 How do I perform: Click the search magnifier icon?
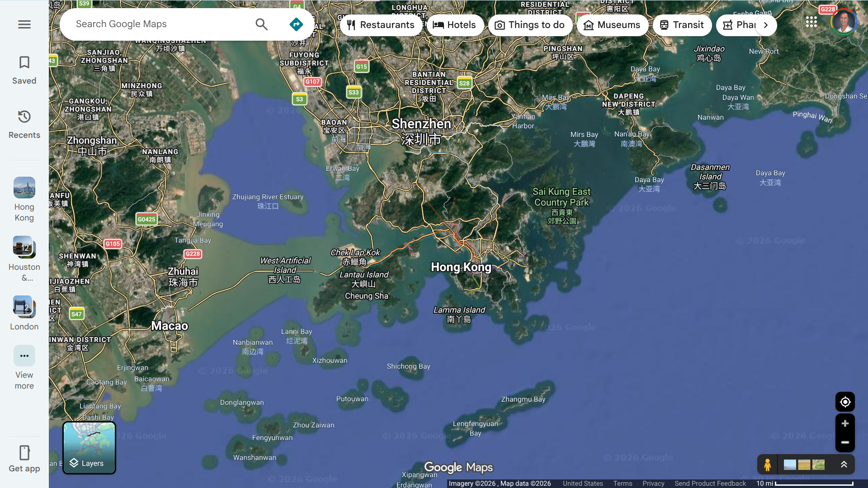[261, 24]
